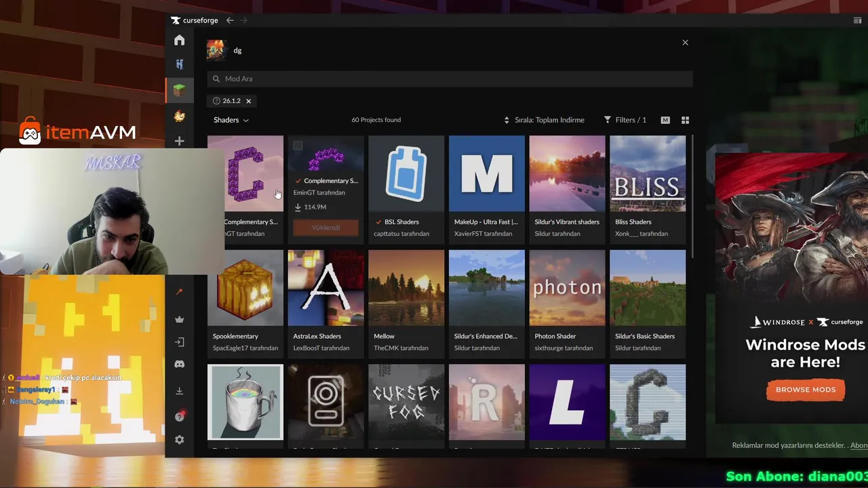The image size is (868, 488).
Task: Click author link sixthsurge tarafından
Action: 564,348
